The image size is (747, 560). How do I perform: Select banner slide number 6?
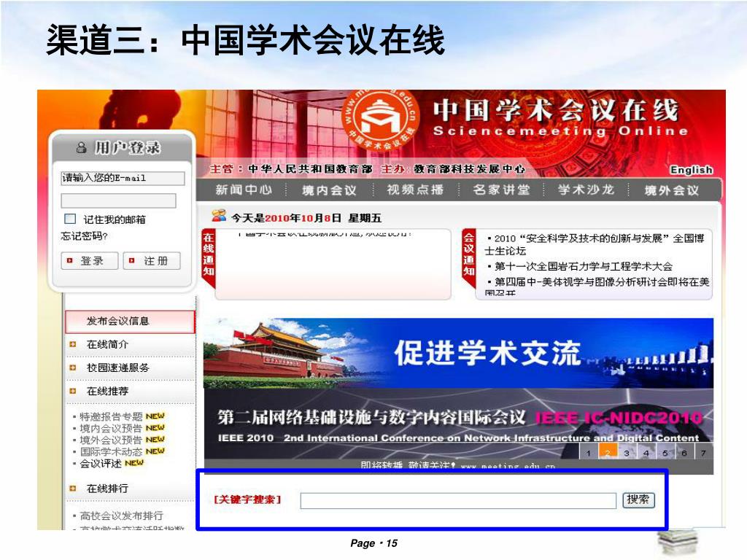tap(684, 453)
